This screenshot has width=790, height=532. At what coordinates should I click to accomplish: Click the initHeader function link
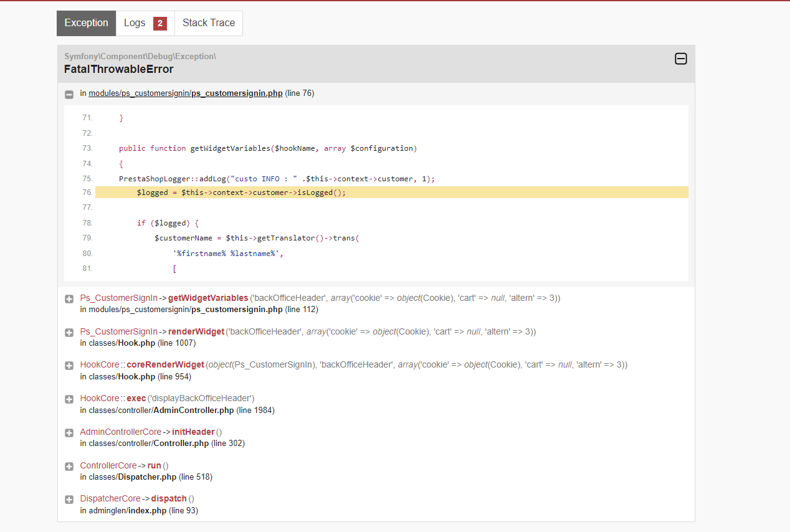[x=193, y=431]
